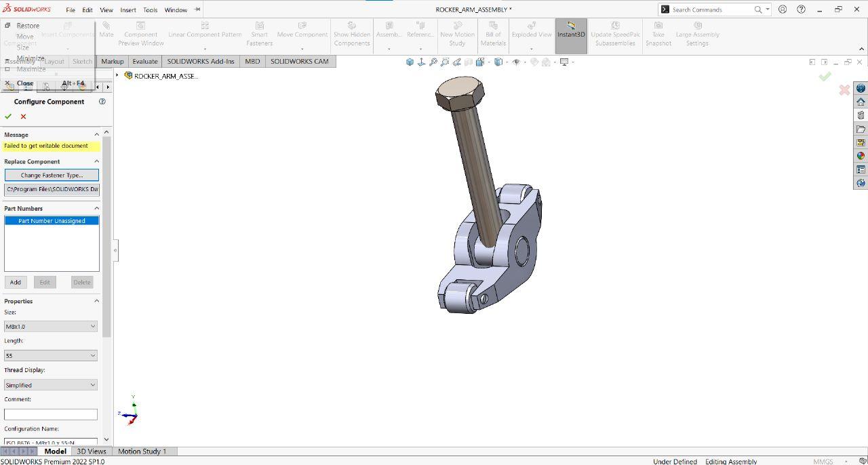The image size is (868, 465).
Task: Open Hide/Show Items eye icon
Action: 516,62
